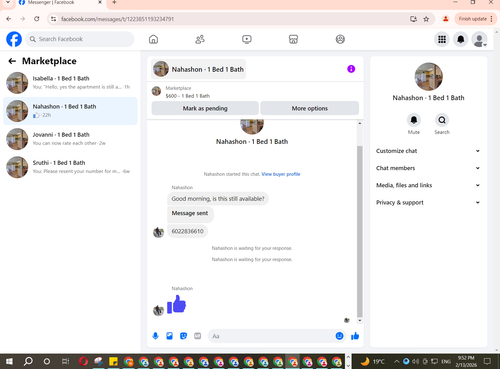Click the Marketplace $600 listing thumbnail

coord(156,91)
